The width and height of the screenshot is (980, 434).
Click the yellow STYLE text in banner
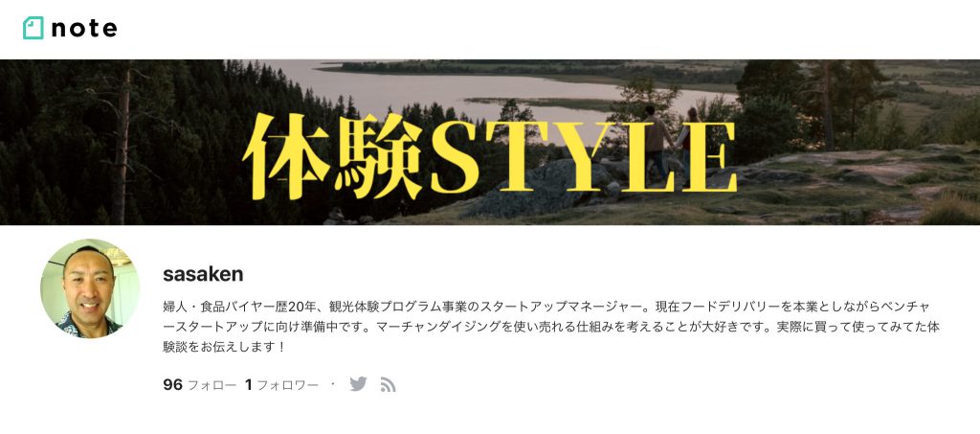(x=584, y=157)
